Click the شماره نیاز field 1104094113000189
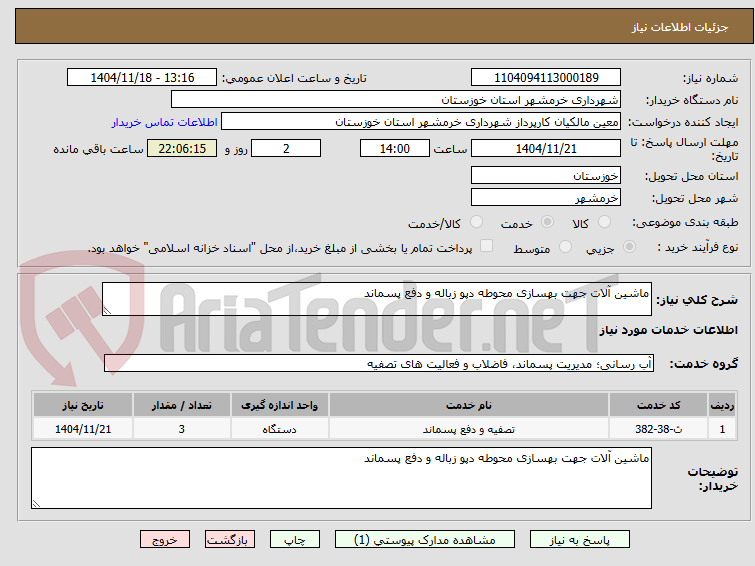Screen dimensions: 755x566 [546, 78]
